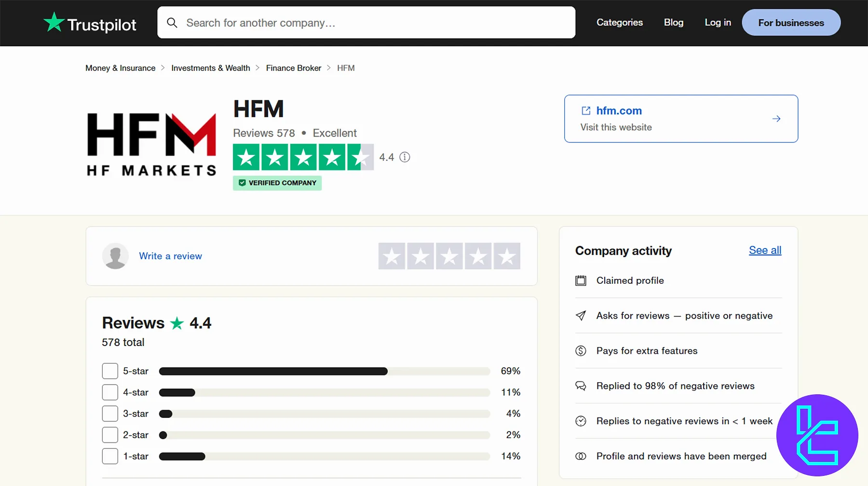Viewport: 868px width, 486px height.
Task: Click the user avatar beside Write a review
Action: [x=115, y=256]
